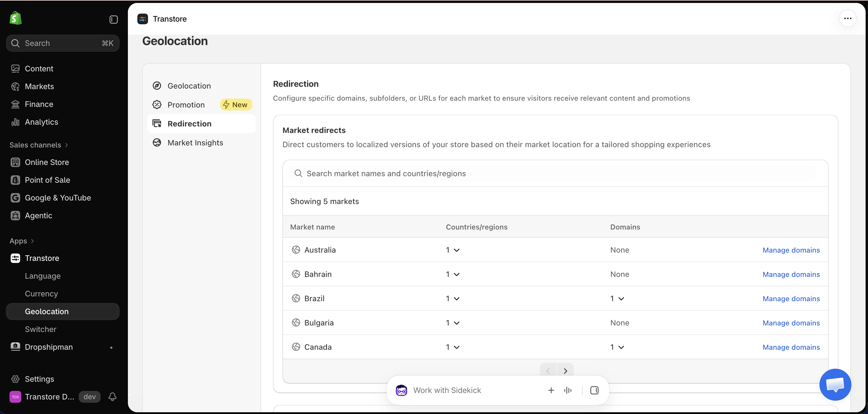
Task: Click Manage domains for Bahrain
Action: [791, 275]
